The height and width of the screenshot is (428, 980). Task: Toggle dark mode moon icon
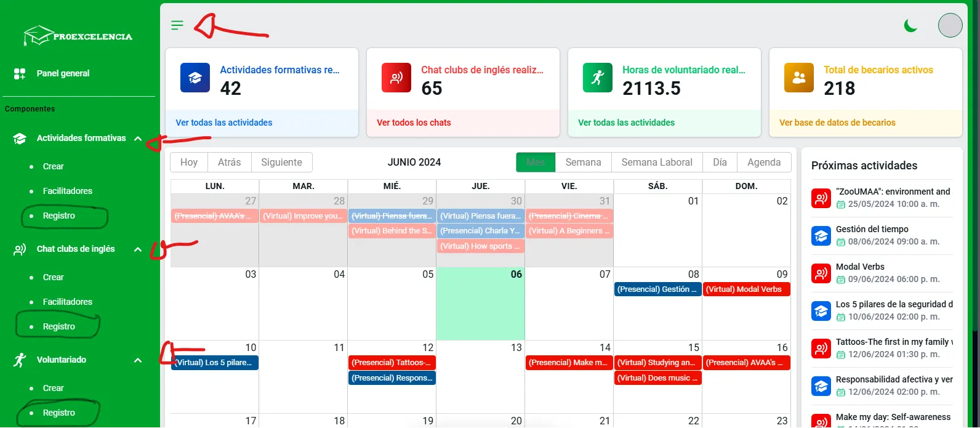(x=910, y=25)
